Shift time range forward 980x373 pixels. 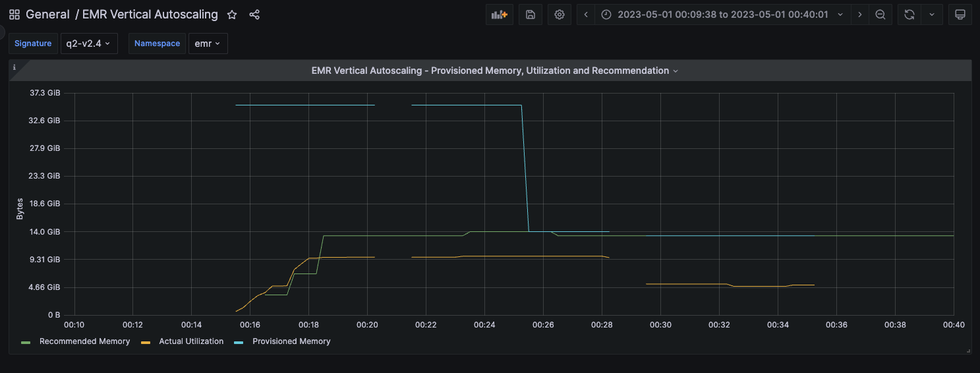click(859, 14)
